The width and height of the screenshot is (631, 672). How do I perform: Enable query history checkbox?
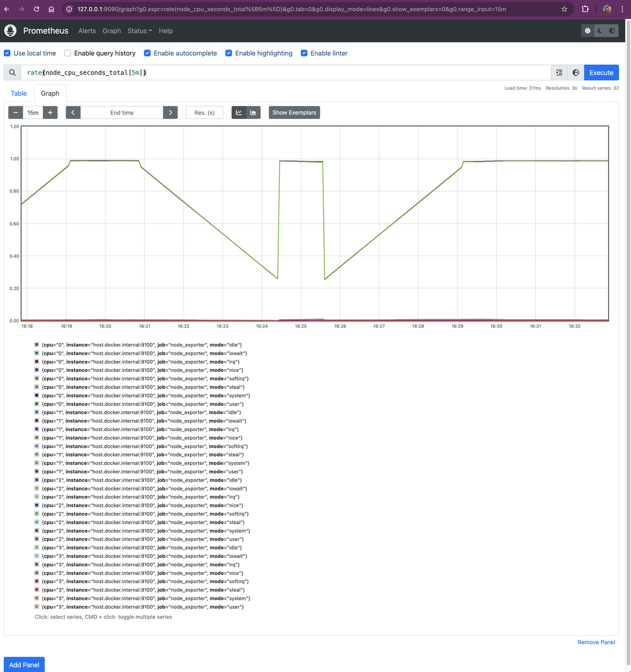pyautogui.click(x=67, y=53)
